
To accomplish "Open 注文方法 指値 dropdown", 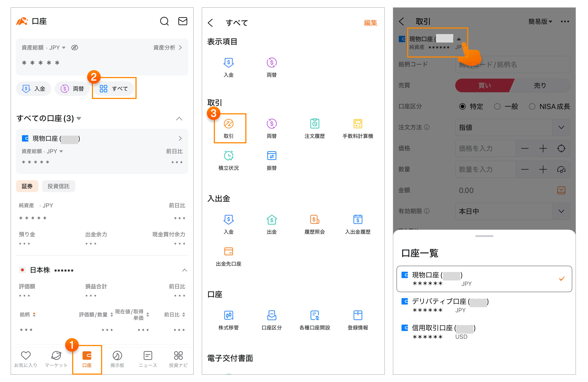I will (513, 127).
